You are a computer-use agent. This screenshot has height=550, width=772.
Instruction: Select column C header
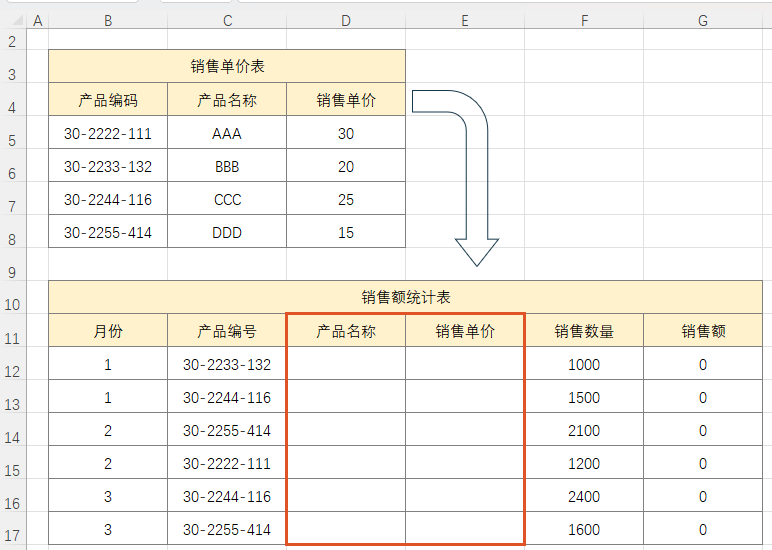pyautogui.click(x=227, y=21)
